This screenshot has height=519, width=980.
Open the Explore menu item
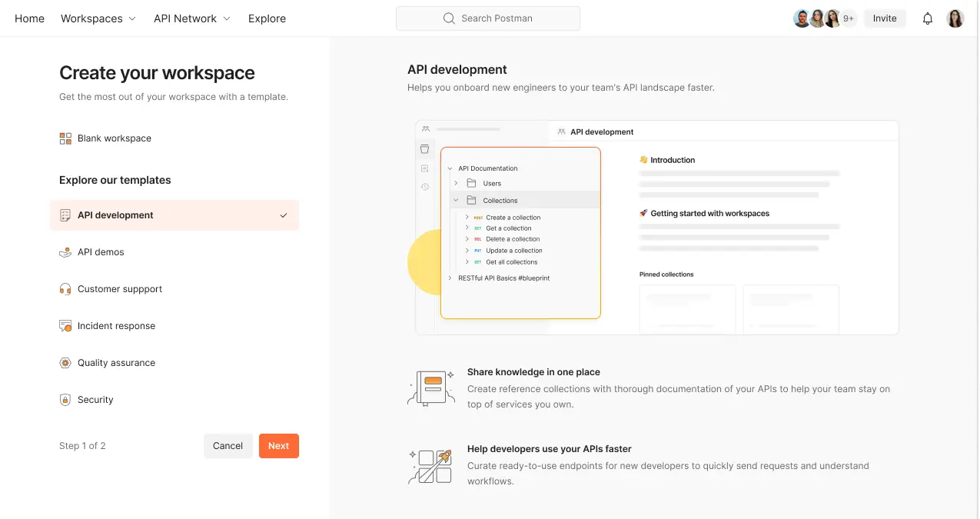(x=267, y=18)
